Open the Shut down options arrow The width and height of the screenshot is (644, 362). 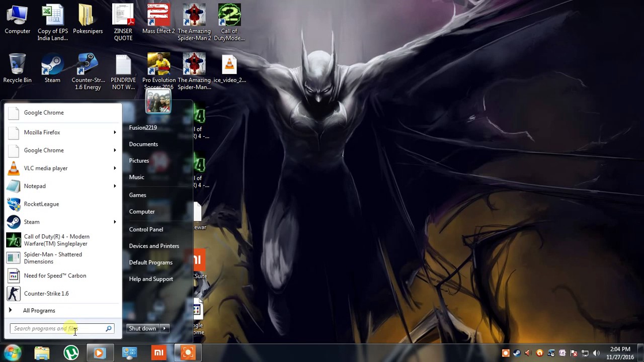(x=164, y=328)
